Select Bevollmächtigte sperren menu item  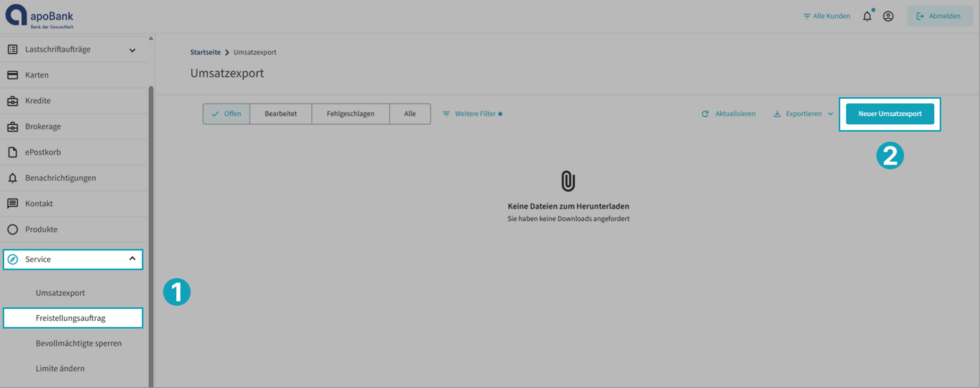click(79, 343)
